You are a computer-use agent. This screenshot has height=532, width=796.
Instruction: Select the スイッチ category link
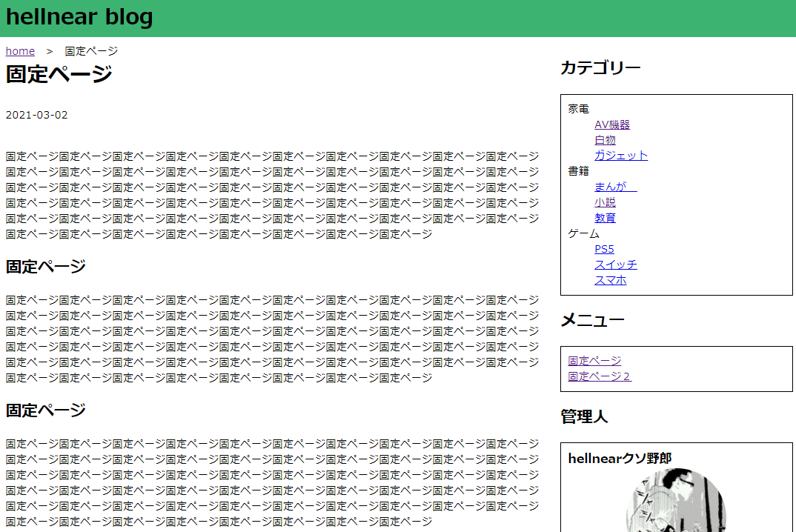pos(615,265)
